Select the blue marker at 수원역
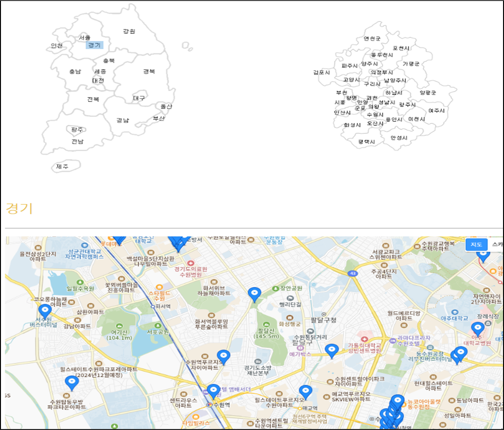This screenshot has width=504, height=430. click(x=213, y=391)
